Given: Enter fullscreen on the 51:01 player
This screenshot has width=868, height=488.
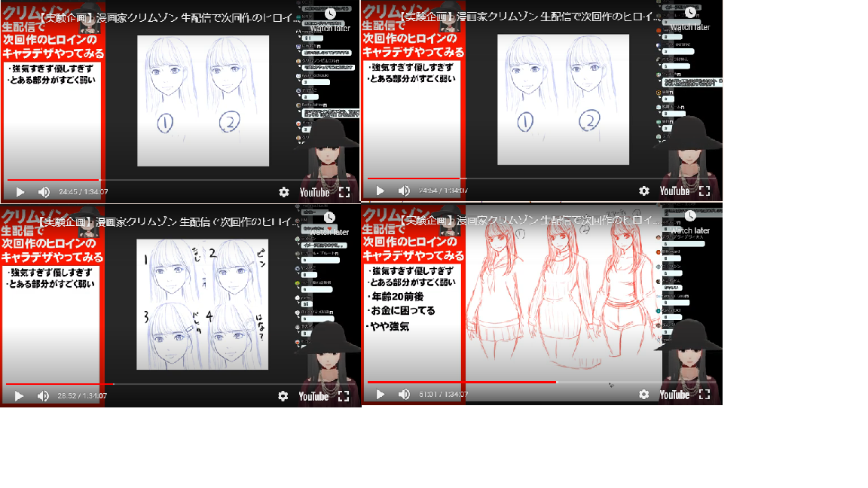Looking at the screenshot, I should pyautogui.click(x=704, y=395).
